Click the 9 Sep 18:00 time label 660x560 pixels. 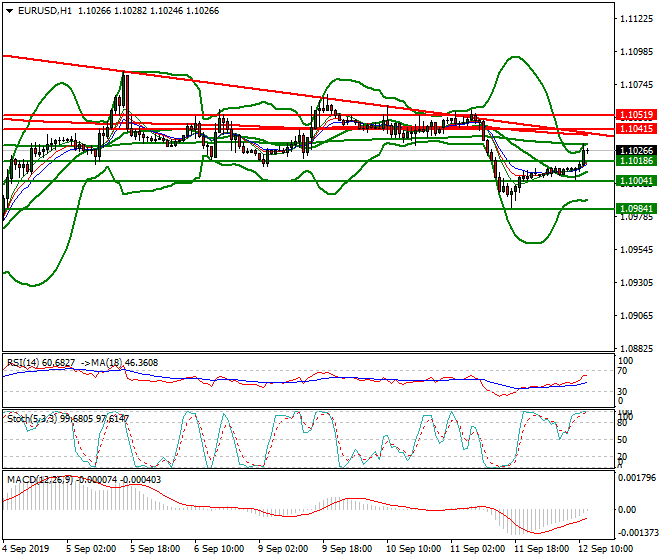point(347,549)
